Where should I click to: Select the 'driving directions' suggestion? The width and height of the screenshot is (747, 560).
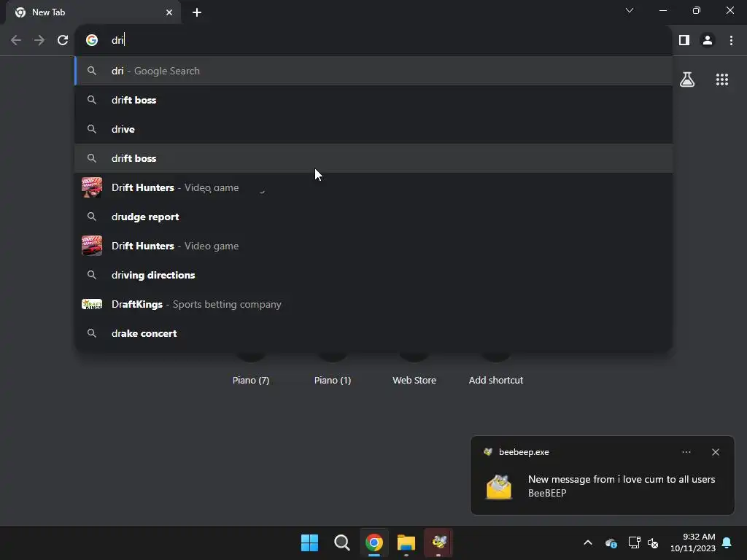click(373, 275)
